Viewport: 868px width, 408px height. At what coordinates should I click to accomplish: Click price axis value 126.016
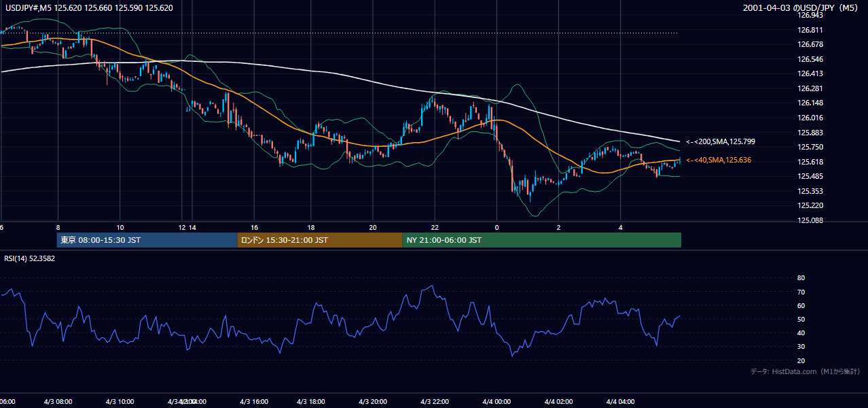point(810,118)
